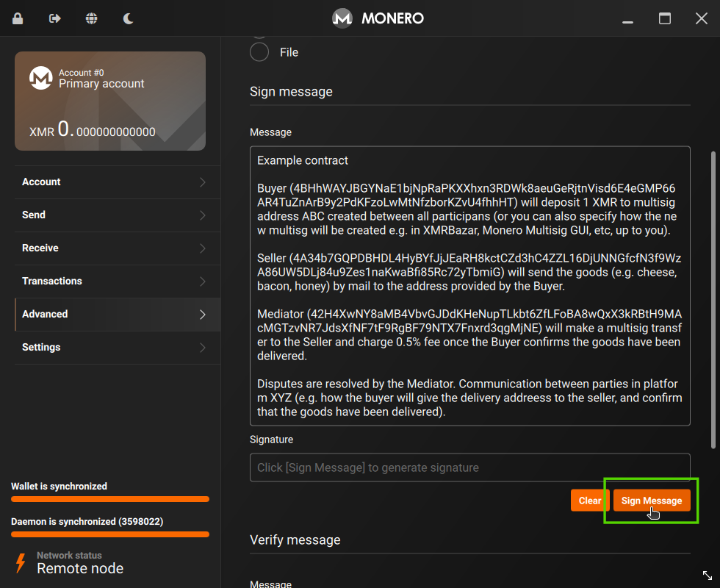
Task: Select the radio button above File
Action: tap(259, 31)
